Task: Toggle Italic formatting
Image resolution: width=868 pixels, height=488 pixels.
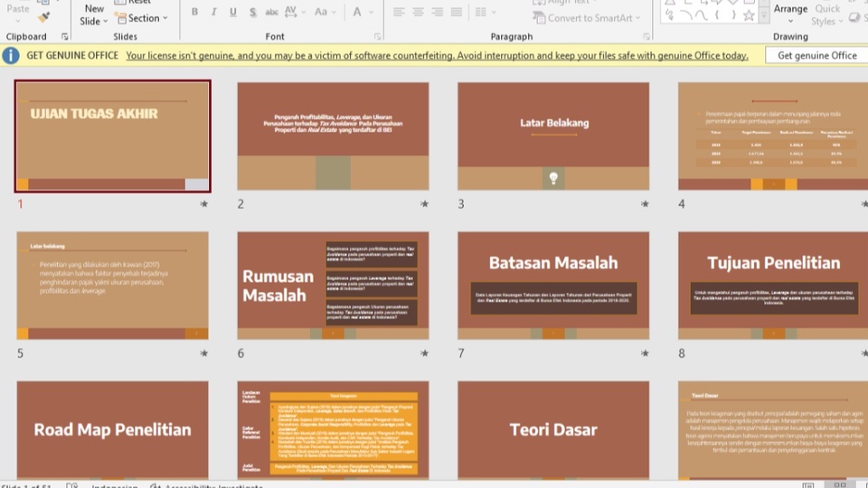Action: [x=213, y=12]
